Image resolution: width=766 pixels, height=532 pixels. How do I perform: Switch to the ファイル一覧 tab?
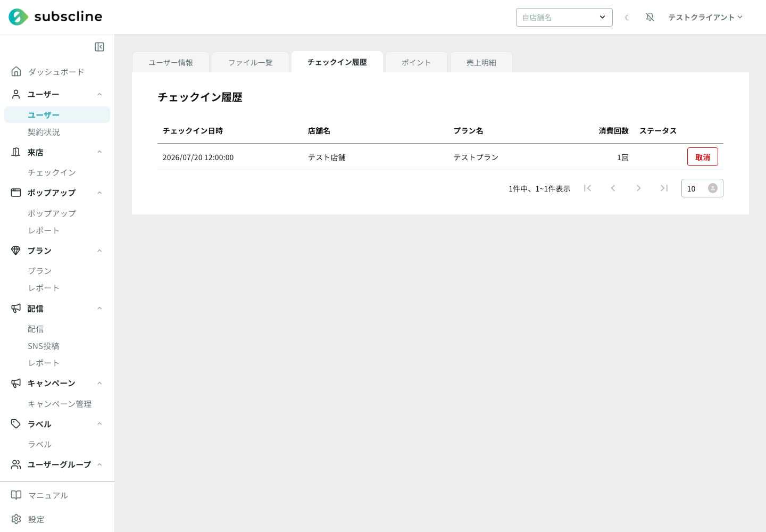[x=251, y=62]
